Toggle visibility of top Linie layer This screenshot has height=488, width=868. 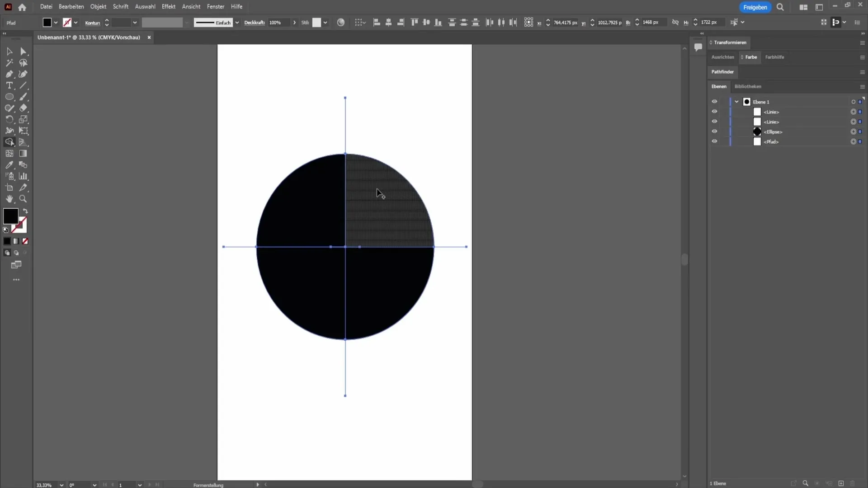(714, 112)
